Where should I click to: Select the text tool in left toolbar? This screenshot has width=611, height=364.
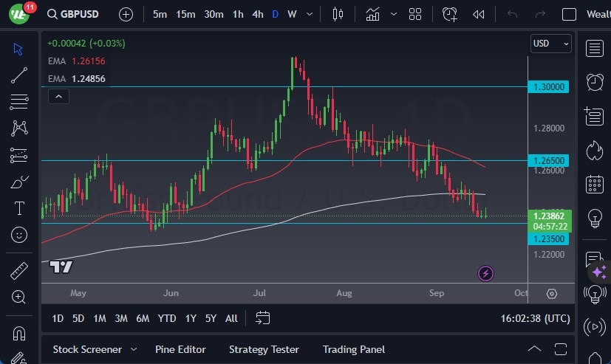pos(19,208)
